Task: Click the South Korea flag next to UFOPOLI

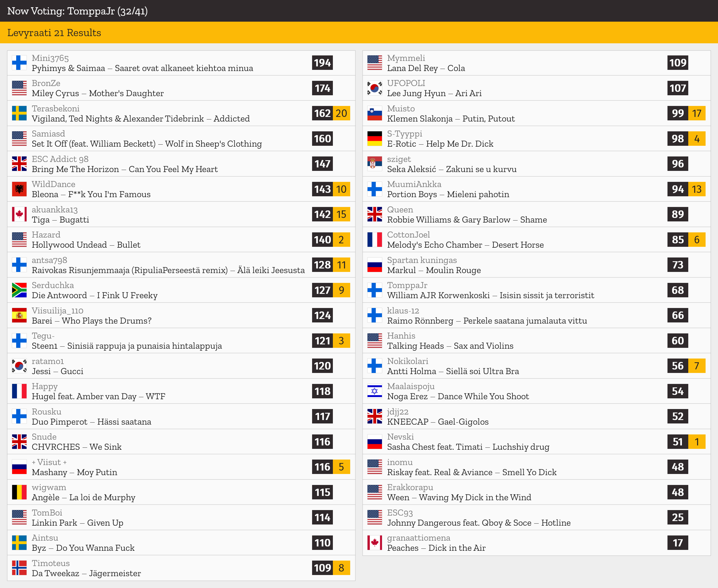Action: 374,88
